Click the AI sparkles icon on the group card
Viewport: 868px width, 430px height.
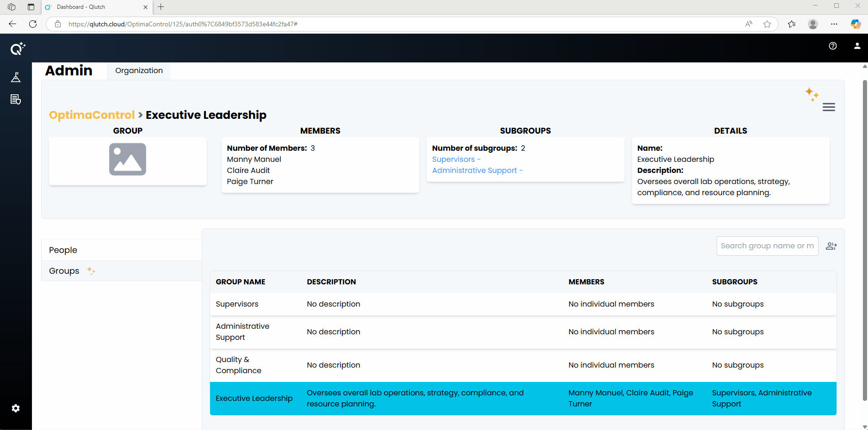(812, 94)
